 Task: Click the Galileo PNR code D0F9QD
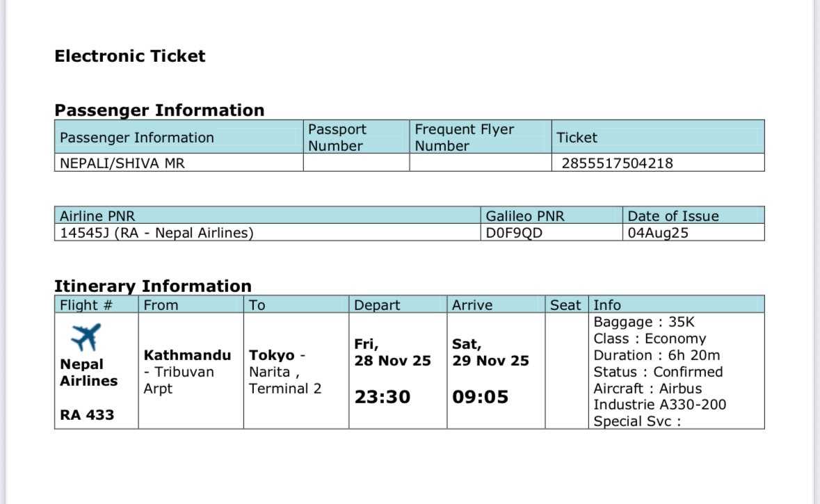point(514,233)
